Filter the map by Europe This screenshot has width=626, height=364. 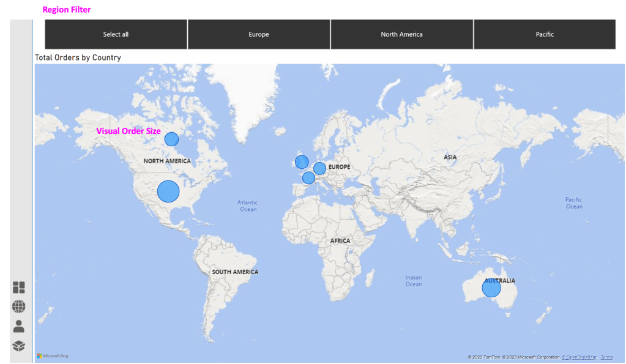click(x=259, y=34)
